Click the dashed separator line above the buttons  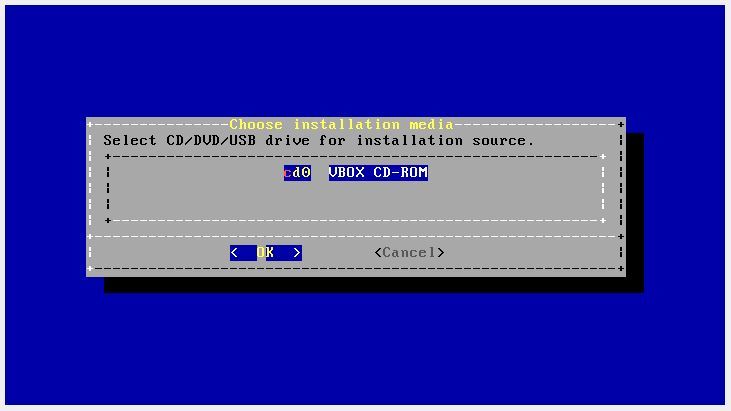(355, 237)
